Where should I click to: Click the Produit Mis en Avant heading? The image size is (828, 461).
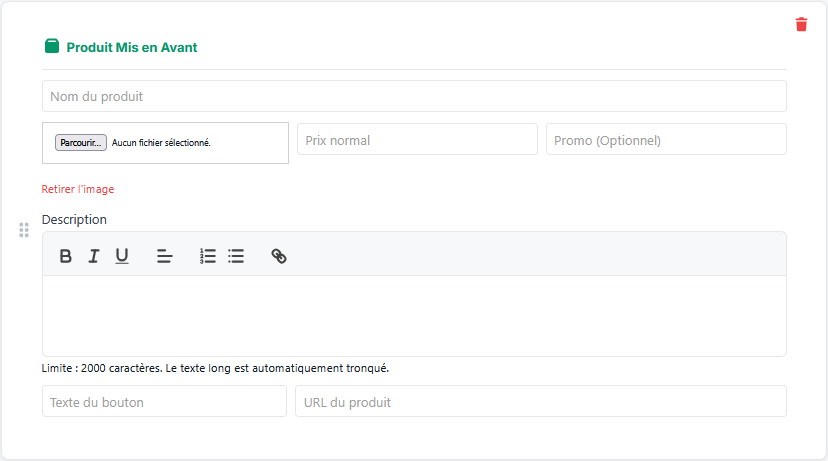(x=131, y=48)
